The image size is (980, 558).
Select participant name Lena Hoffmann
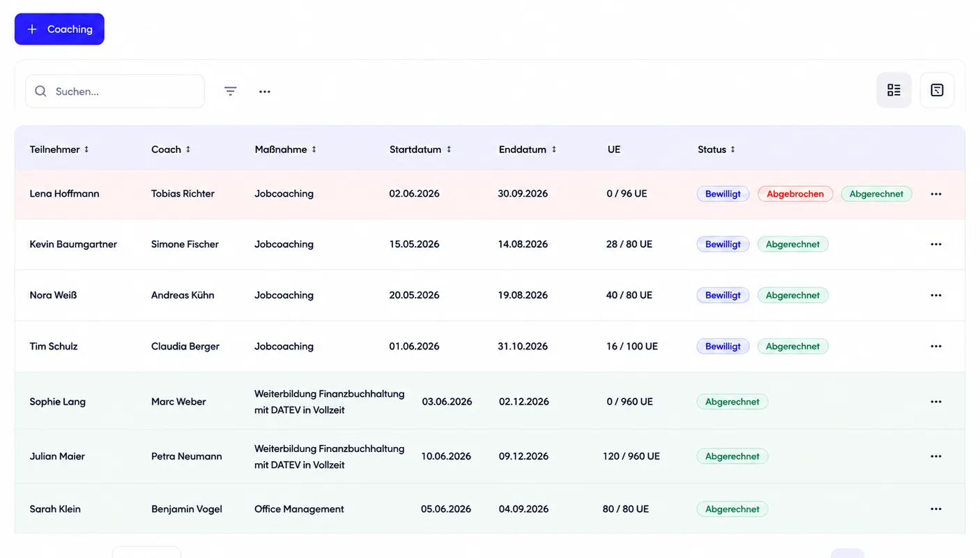(64, 194)
